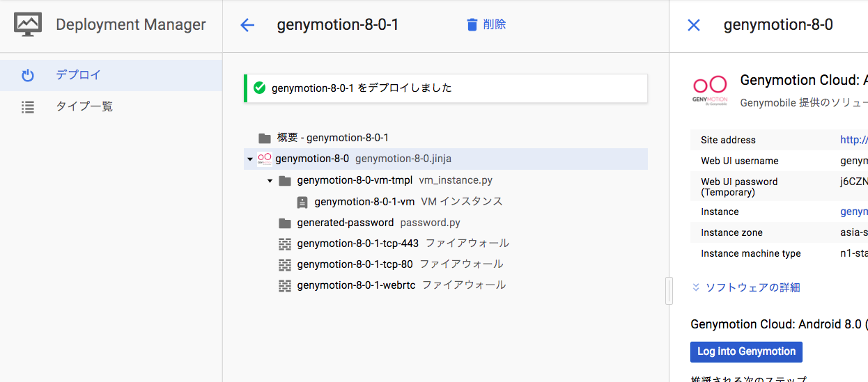Select the vm_instance.py template row
Viewport: 868px width, 382px height.
(446, 181)
